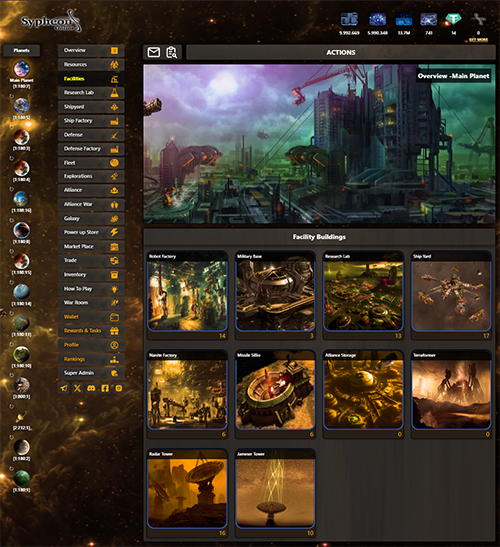Open the Fleet menu item
500x547 pixels.
[x=91, y=163]
